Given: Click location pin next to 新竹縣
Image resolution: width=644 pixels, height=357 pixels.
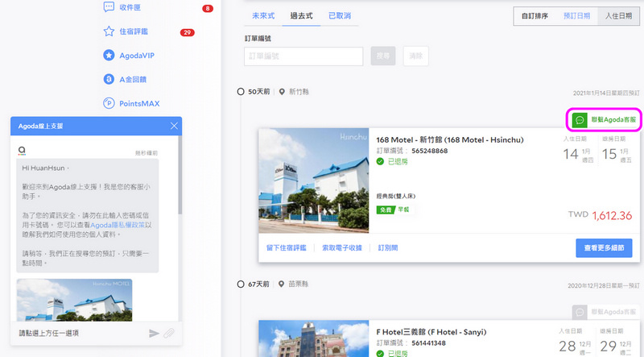Looking at the screenshot, I should tap(282, 92).
